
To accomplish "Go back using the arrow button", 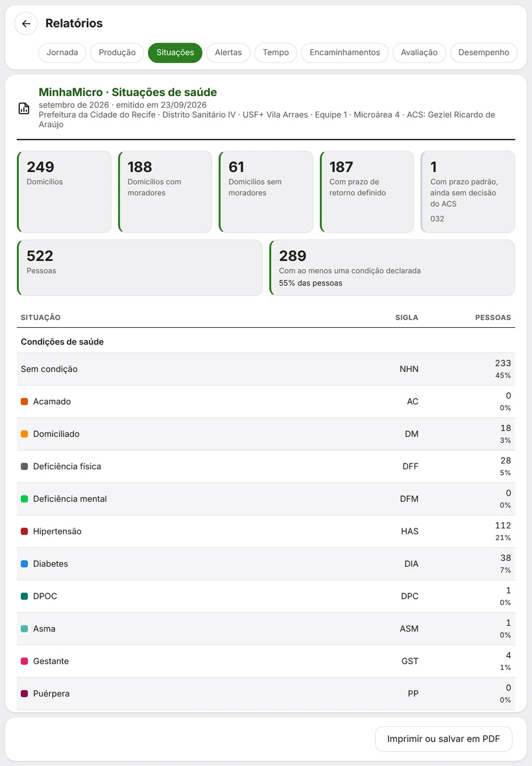I will pyautogui.click(x=26, y=23).
